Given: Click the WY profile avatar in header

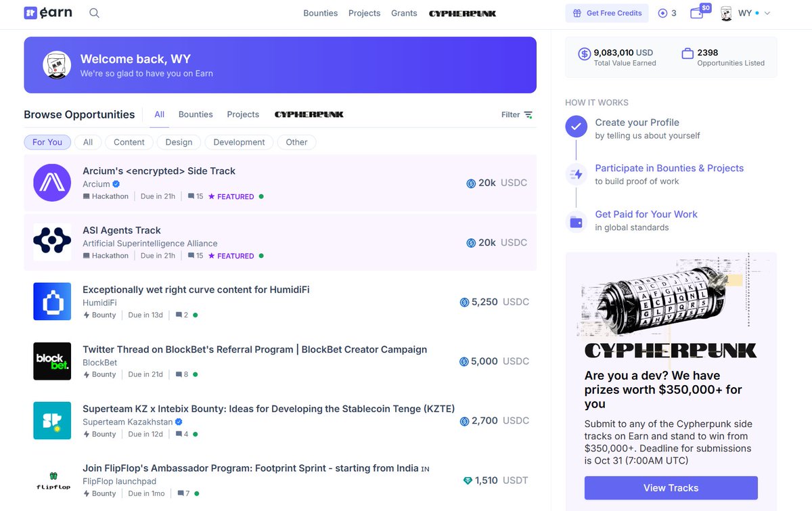Looking at the screenshot, I should tap(727, 14).
